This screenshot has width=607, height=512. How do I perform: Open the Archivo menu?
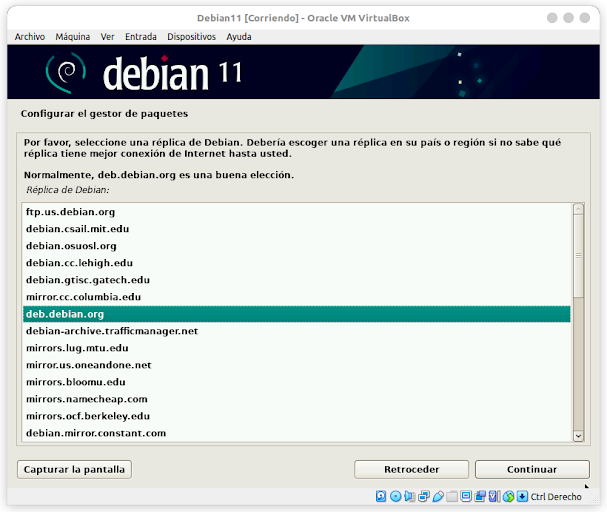pyautogui.click(x=30, y=37)
